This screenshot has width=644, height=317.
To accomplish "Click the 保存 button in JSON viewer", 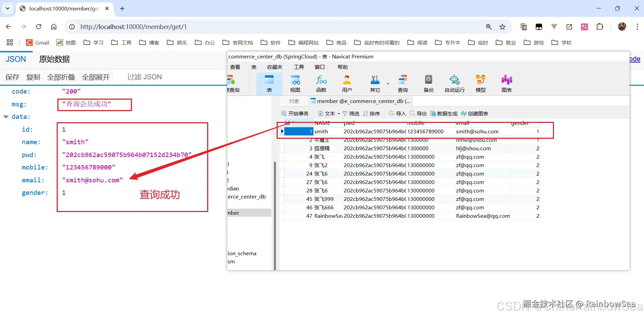I will 12,77.
